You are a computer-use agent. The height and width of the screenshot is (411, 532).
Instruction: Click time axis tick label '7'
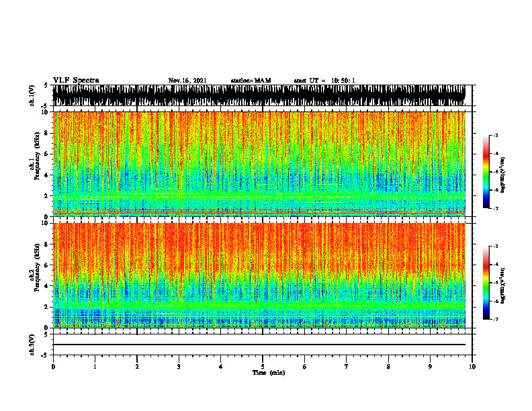tap(347, 367)
